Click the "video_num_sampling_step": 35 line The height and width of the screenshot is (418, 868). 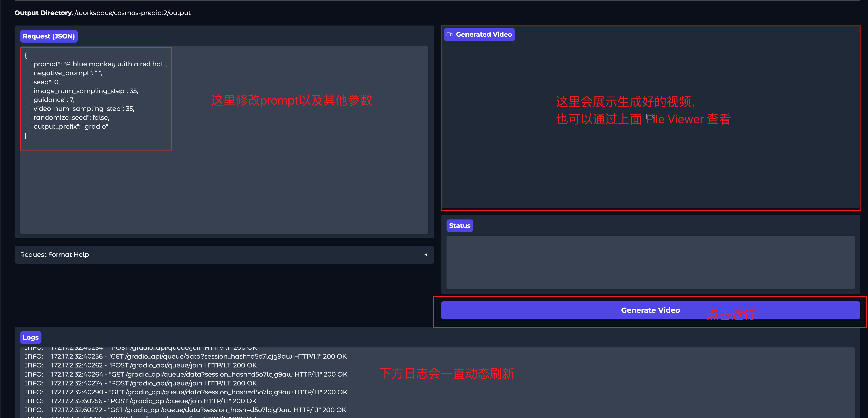tap(82, 109)
